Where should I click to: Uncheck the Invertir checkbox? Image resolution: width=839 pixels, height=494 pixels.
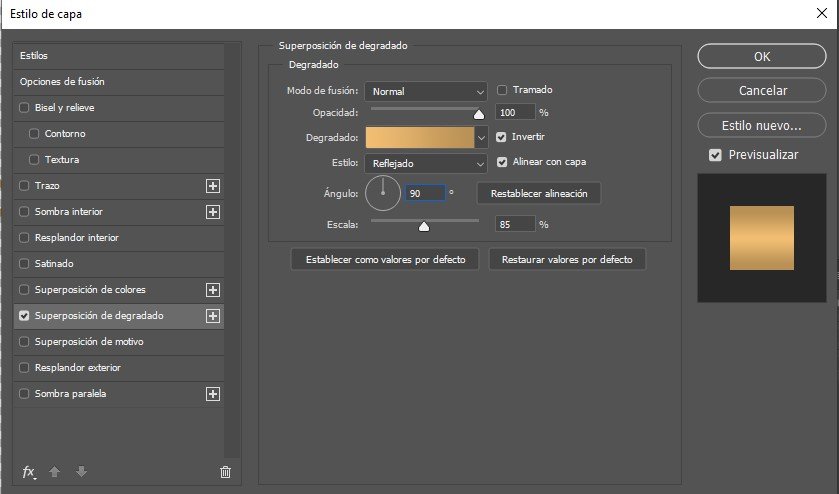(503, 137)
